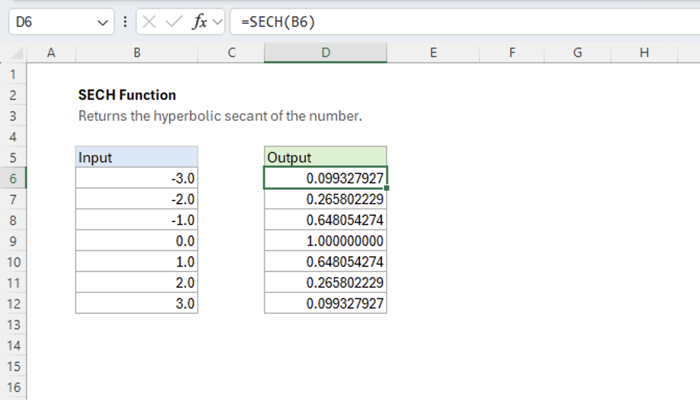Screen dimensions: 700x400
Task: Select the 'Input' header cell
Action: [x=137, y=157]
